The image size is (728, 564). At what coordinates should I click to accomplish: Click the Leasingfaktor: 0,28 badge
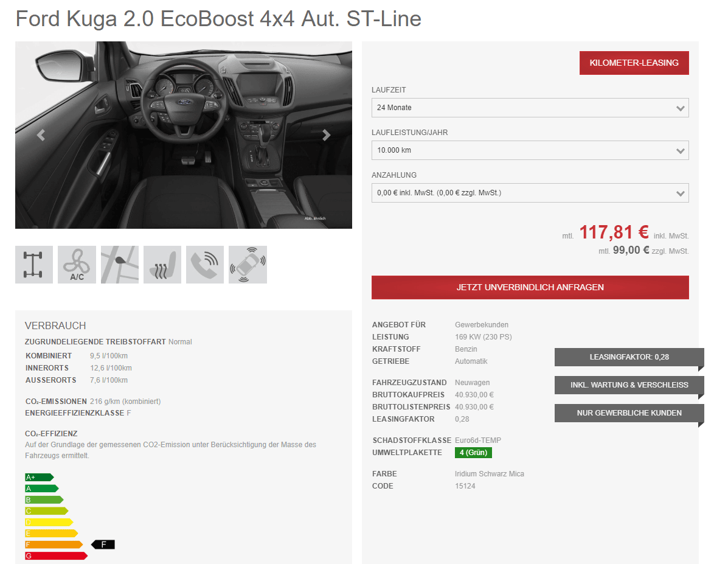point(629,357)
